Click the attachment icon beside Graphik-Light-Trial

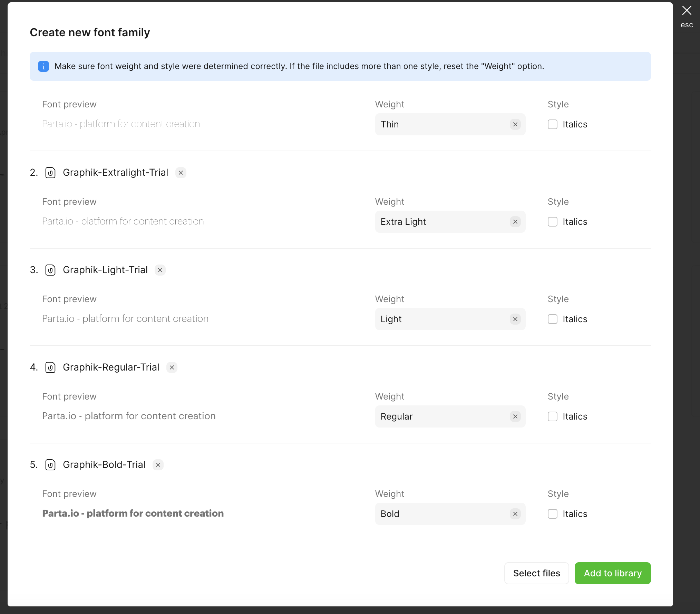click(50, 270)
